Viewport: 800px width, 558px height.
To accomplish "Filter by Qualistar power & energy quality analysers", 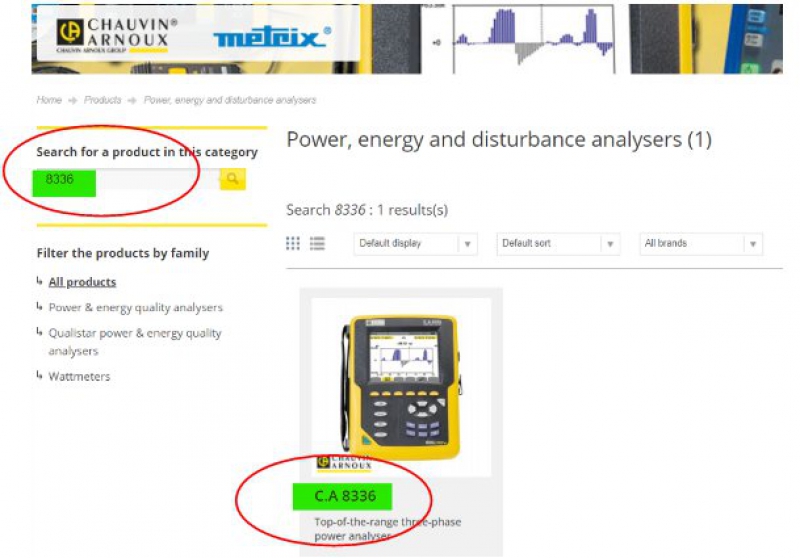I will pos(135,342).
